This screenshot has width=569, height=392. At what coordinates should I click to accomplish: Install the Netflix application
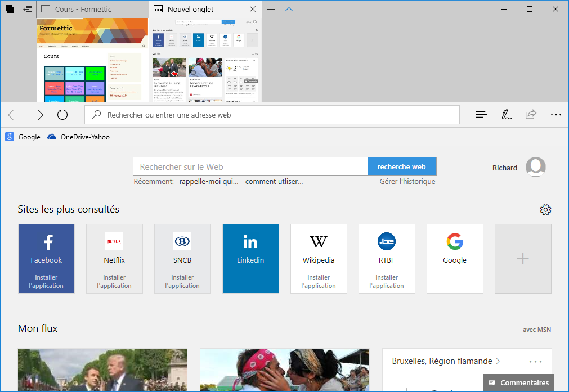pos(114,281)
